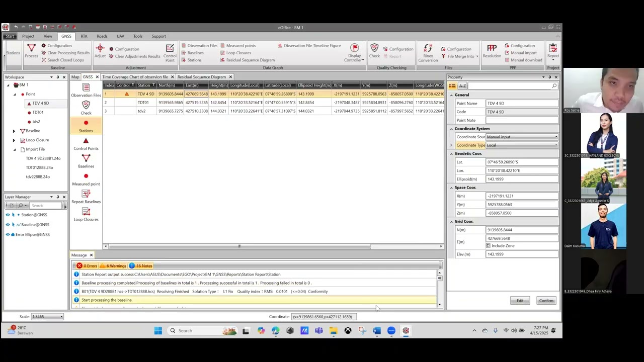
Task: Close the Message panel tab
Action: [91, 255]
